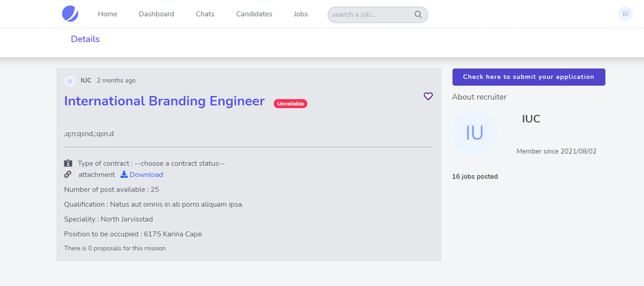
Task: Click the International Branding Engineer title
Action: (x=164, y=101)
